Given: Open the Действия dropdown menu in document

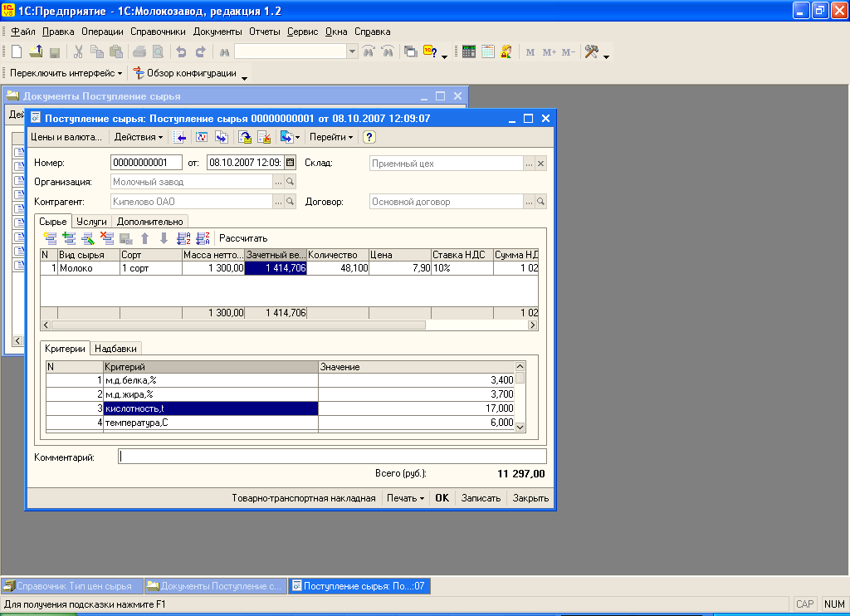Looking at the screenshot, I should tap(139, 137).
